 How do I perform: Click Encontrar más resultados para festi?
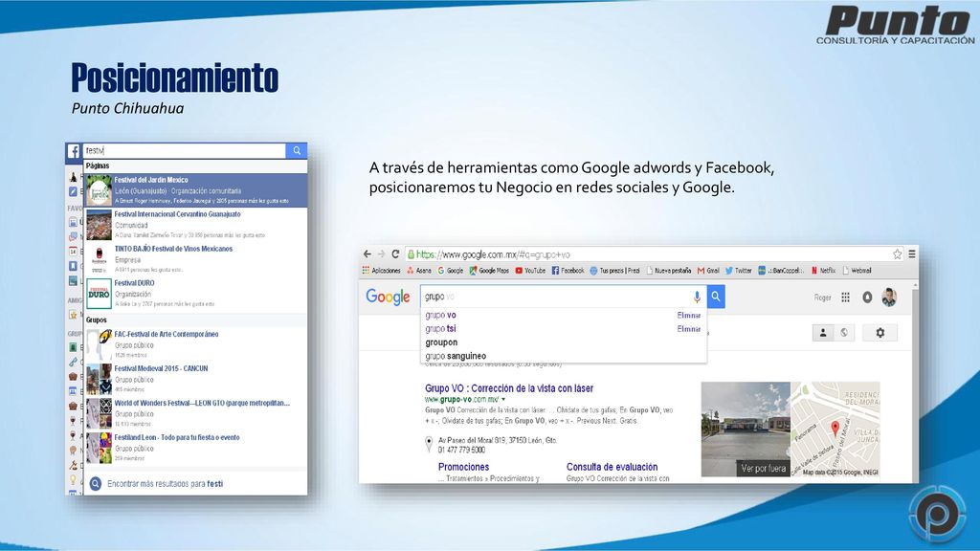pyautogui.click(x=165, y=483)
